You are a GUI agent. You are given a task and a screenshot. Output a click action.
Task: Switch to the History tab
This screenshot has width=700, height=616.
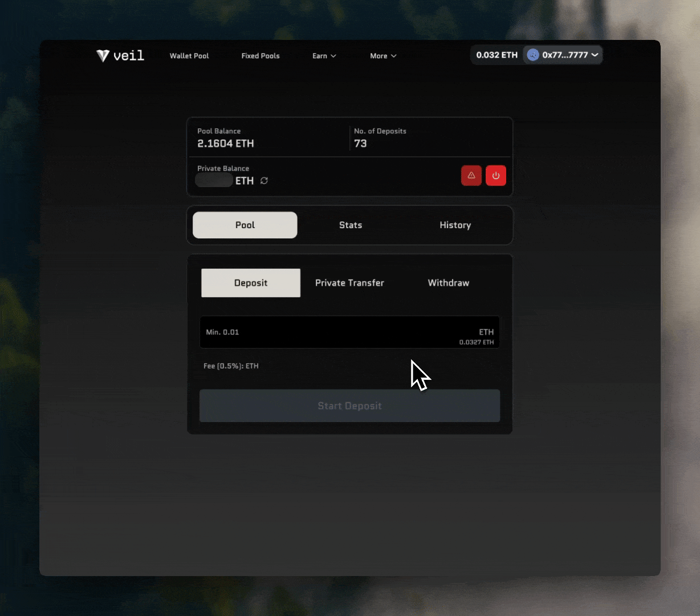pyautogui.click(x=455, y=225)
